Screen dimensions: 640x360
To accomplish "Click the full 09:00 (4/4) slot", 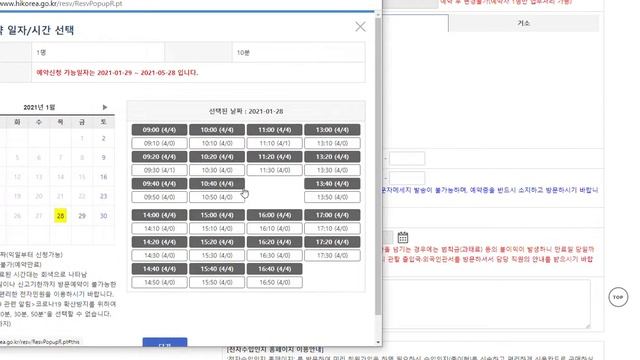I will (x=159, y=130).
